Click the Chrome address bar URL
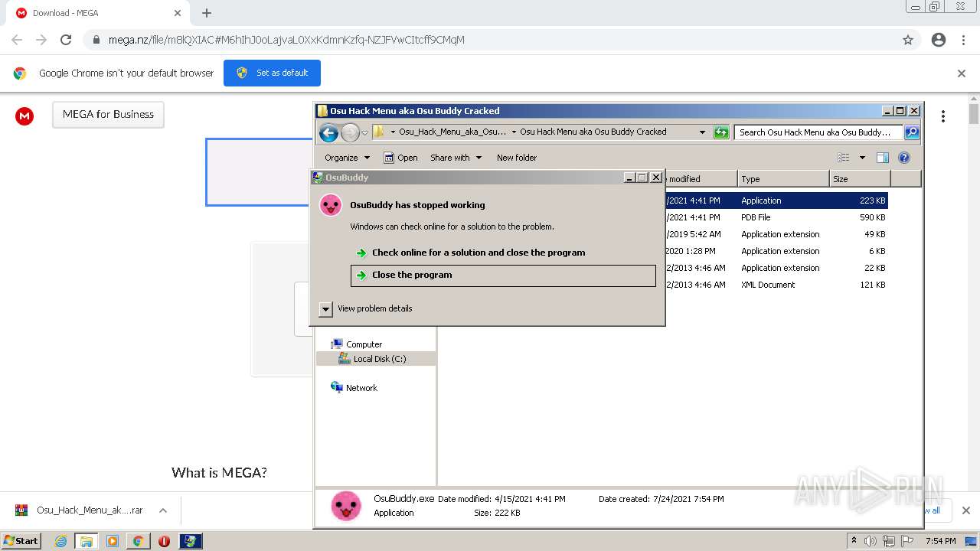This screenshot has width=980, height=551. (286, 40)
